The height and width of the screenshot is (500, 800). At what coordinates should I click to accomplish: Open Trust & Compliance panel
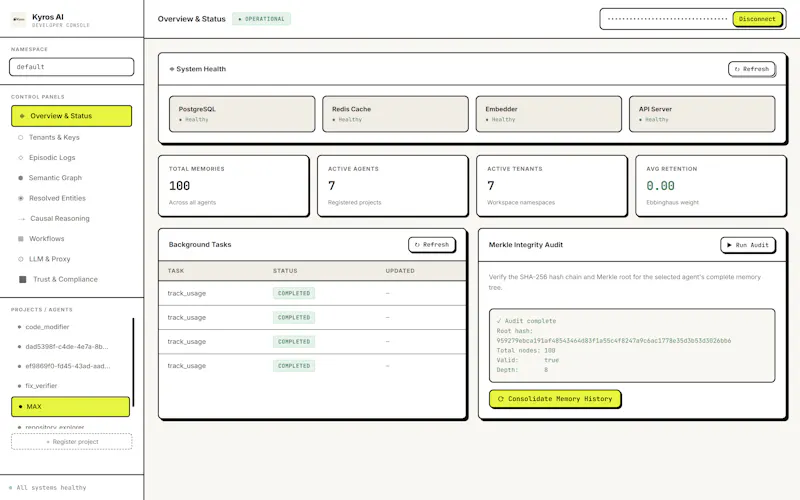(x=71, y=280)
